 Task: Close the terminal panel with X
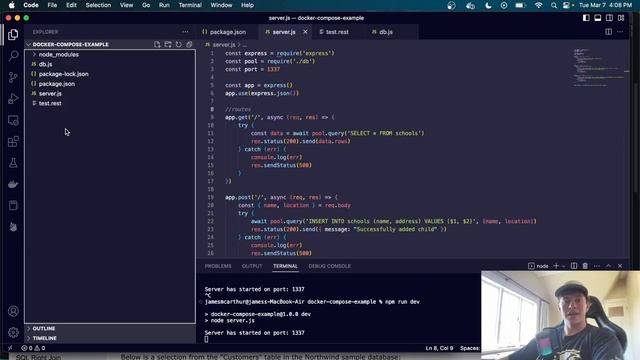click(620, 266)
